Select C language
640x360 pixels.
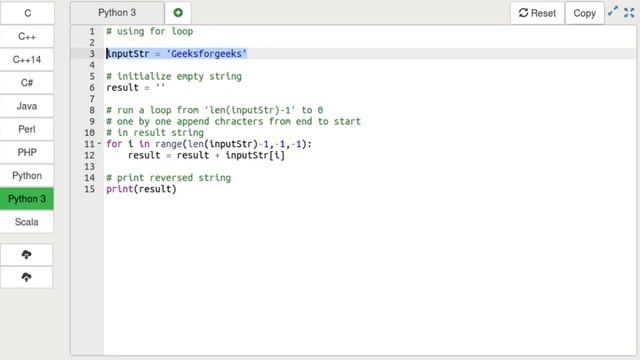point(27,13)
